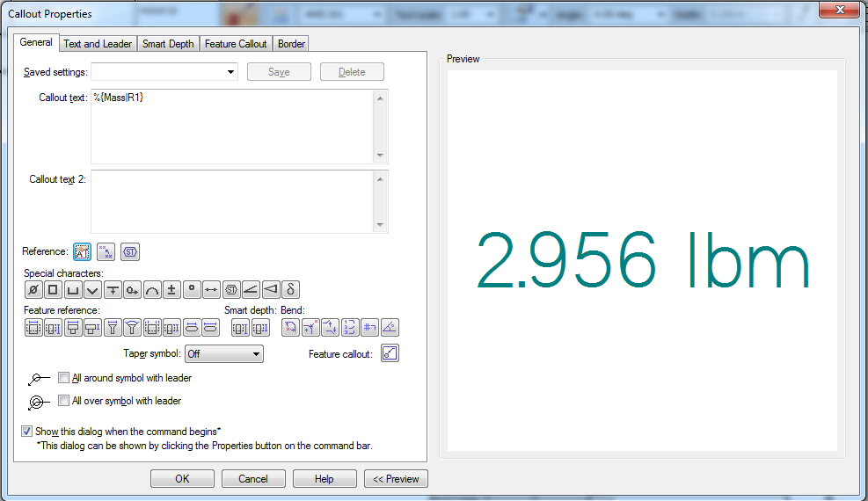Screen dimensions: 868x501
Task: Click the Delete settings button
Action: pos(352,72)
